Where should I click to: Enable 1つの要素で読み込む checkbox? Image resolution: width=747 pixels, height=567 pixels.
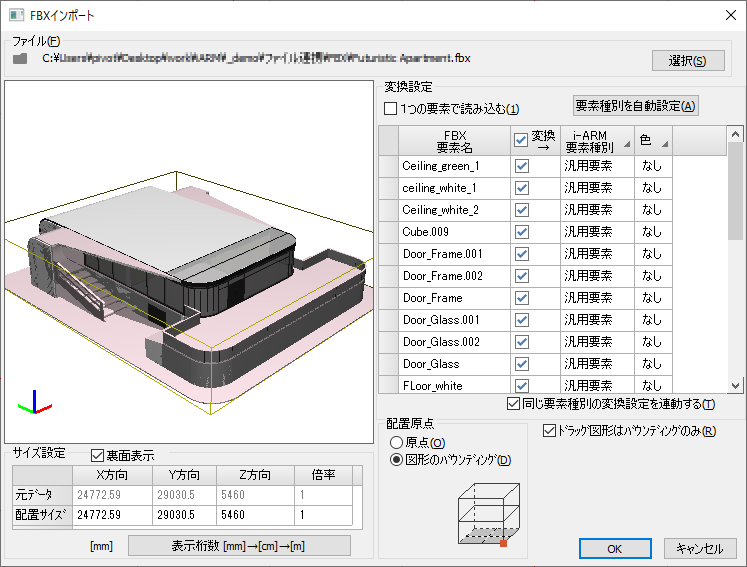tap(391, 108)
